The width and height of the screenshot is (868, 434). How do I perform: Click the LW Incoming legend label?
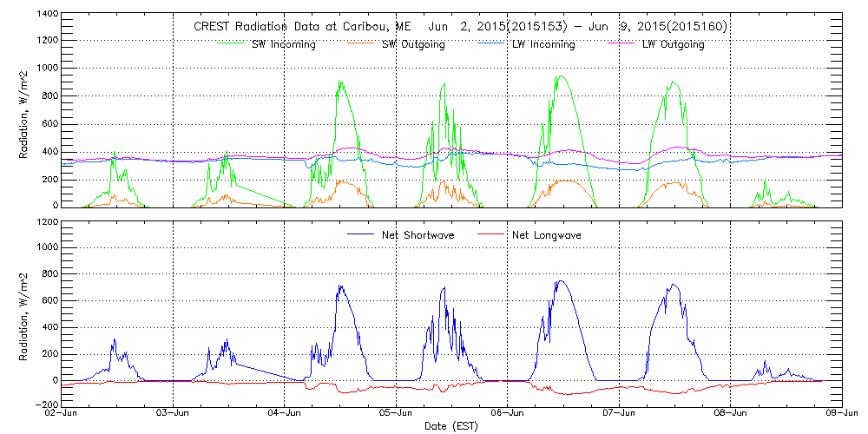[543, 44]
